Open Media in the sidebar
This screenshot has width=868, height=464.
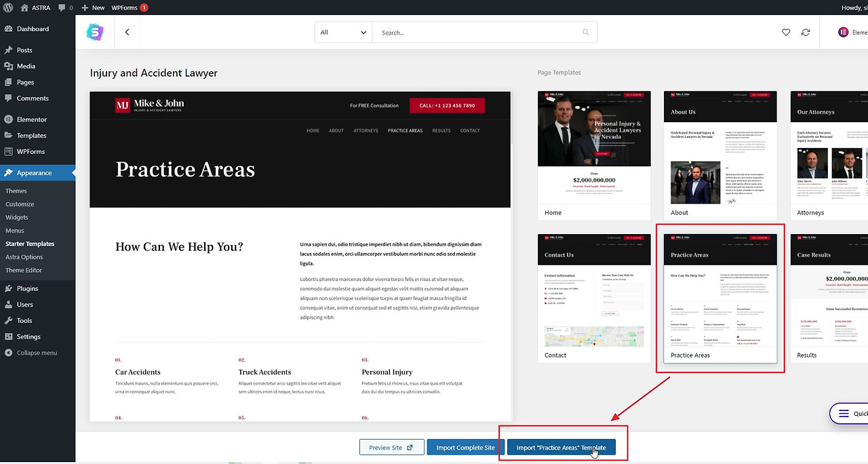pyautogui.click(x=37, y=66)
